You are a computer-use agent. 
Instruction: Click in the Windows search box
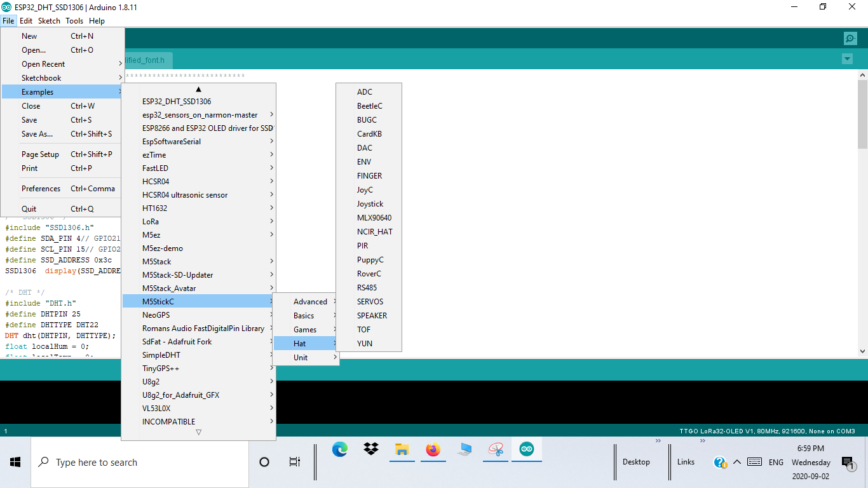tap(140, 463)
